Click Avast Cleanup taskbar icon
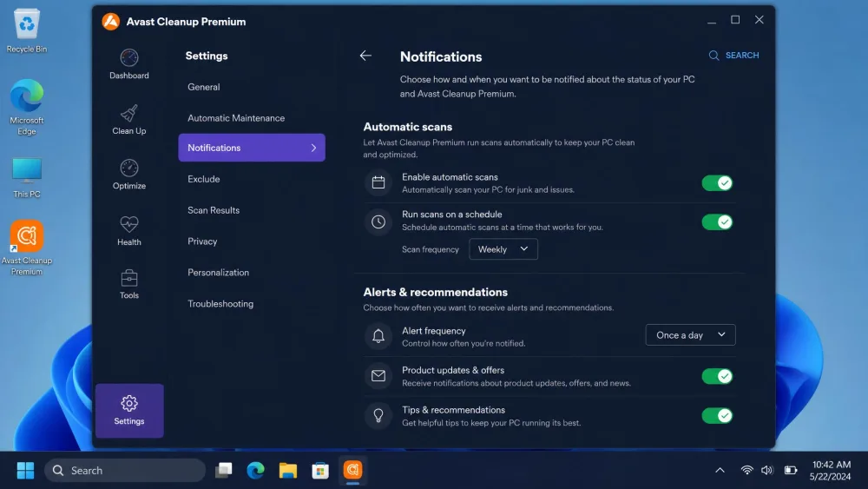This screenshot has height=489, width=868. pyautogui.click(x=352, y=470)
